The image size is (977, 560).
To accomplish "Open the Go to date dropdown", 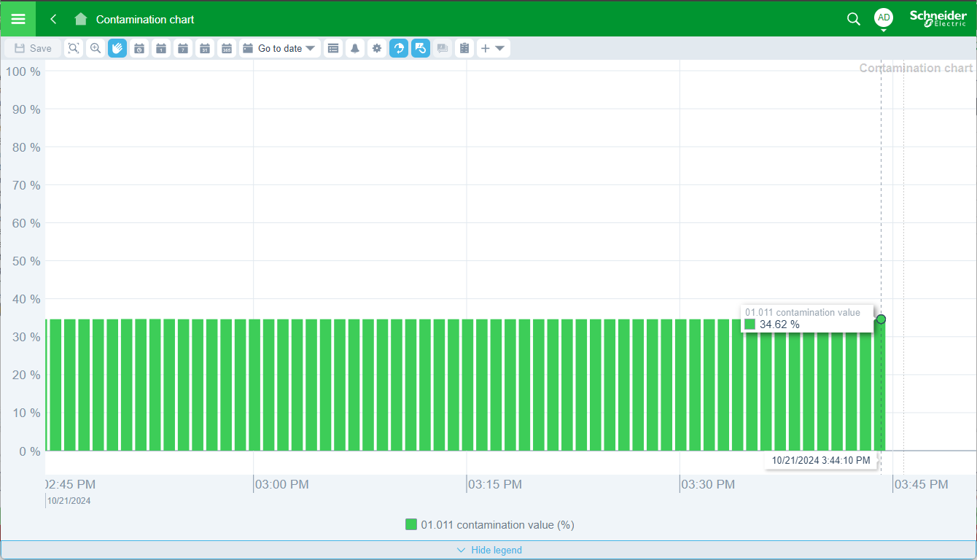I will tap(280, 48).
